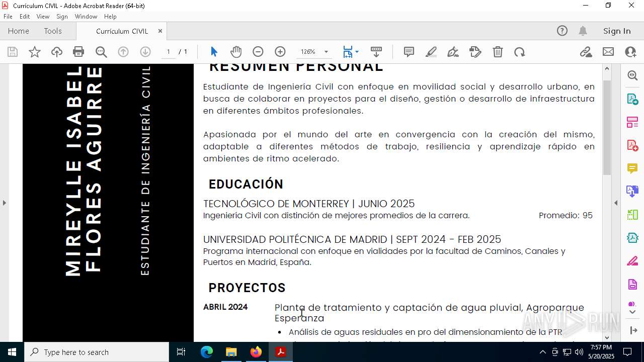Image resolution: width=644 pixels, height=362 pixels.
Task: Open File Explorer from the taskbar
Action: pyautogui.click(x=231, y=352)
